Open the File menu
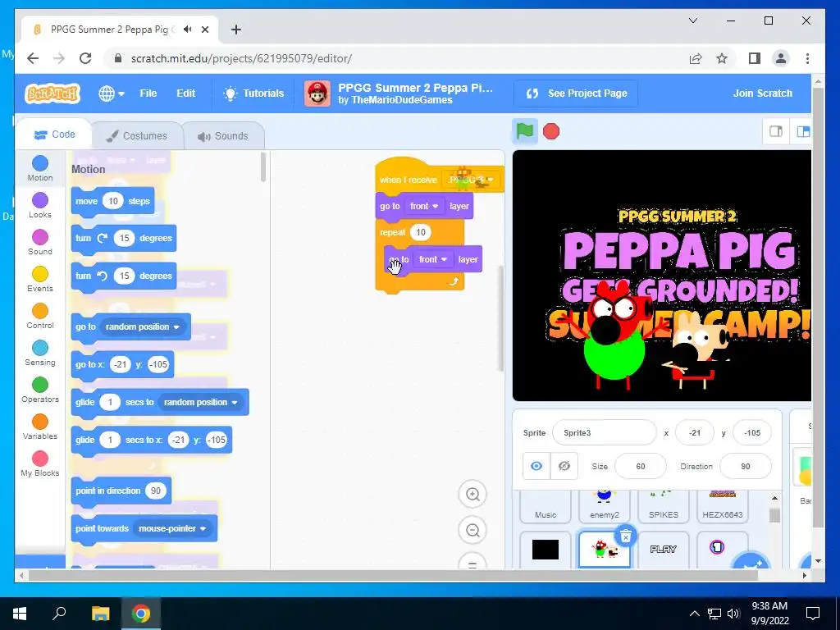 (148, 94)
